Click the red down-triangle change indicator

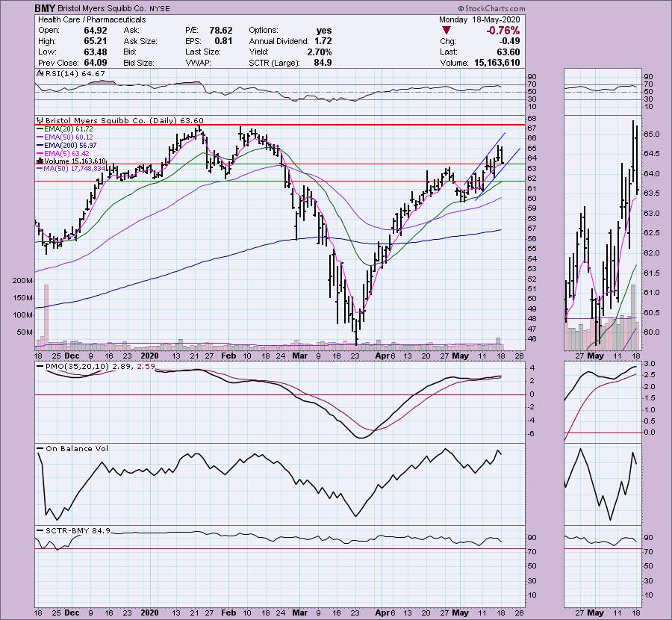(447, 31)
